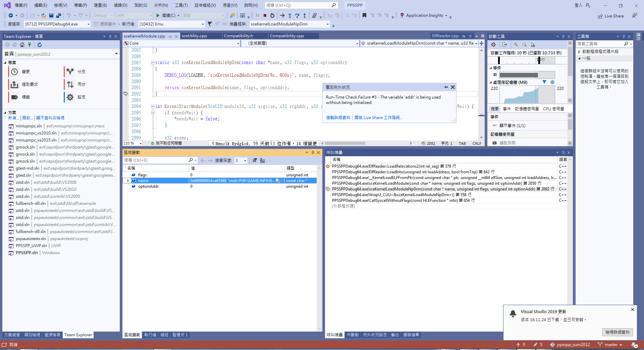Open the 標籤 (Tags) tile
This screenshot has height=350, width=644.
pos(35,97)
